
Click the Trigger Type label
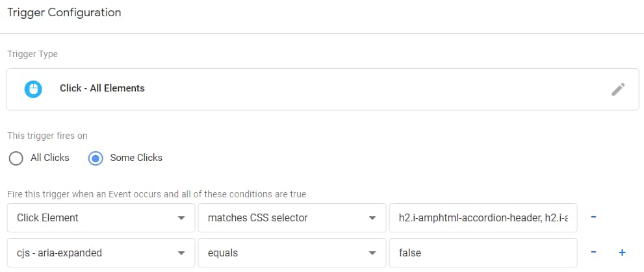click(32, 54)
